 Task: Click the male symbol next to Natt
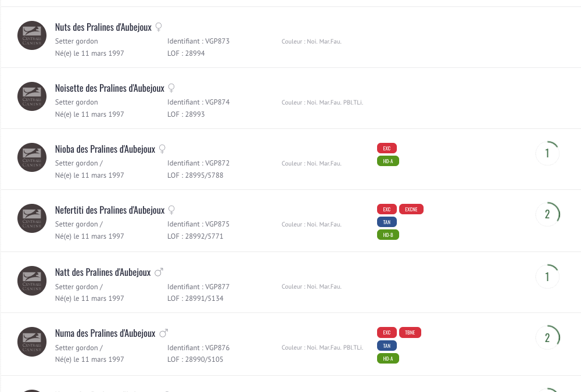pyautogui.click(x=159, y=272)
